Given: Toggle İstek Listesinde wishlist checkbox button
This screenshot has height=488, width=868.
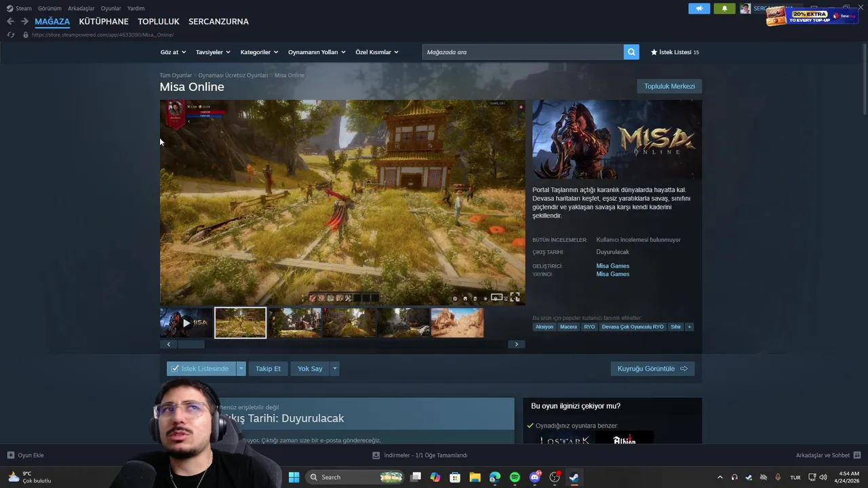Looking at the screenshot, I should point(201,369).
